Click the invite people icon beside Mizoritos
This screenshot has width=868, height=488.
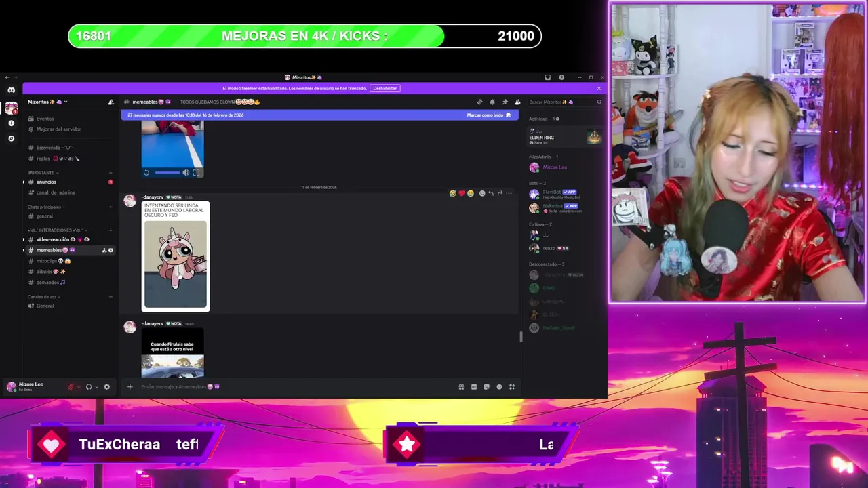tap(111, 102)
